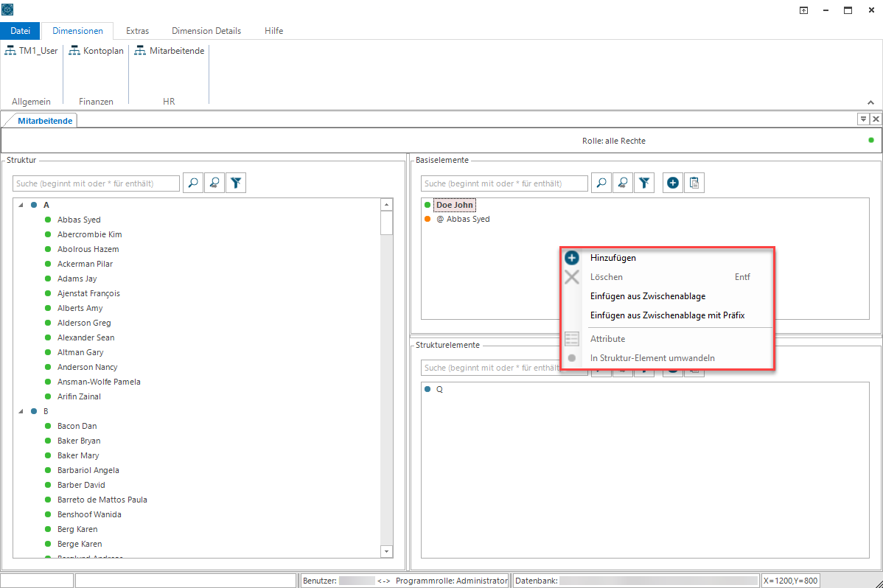Select Arifin Zainal in the structure tree
Image resolution: width=883 pixels, height=588 pixels.
[79, 396]
